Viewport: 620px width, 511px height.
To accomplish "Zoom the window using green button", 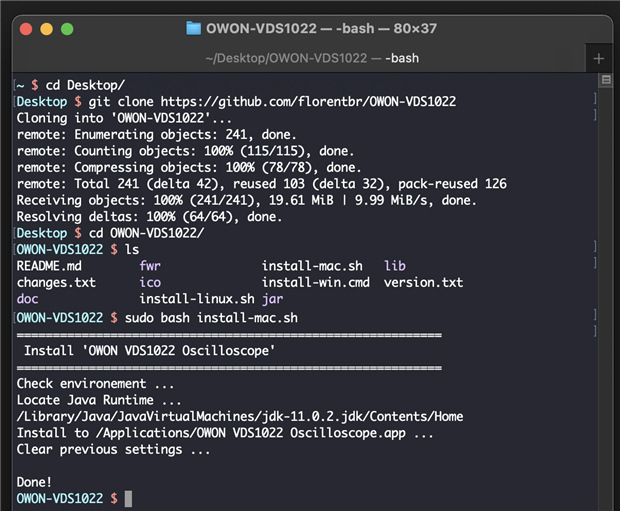I will pos(67,29).
